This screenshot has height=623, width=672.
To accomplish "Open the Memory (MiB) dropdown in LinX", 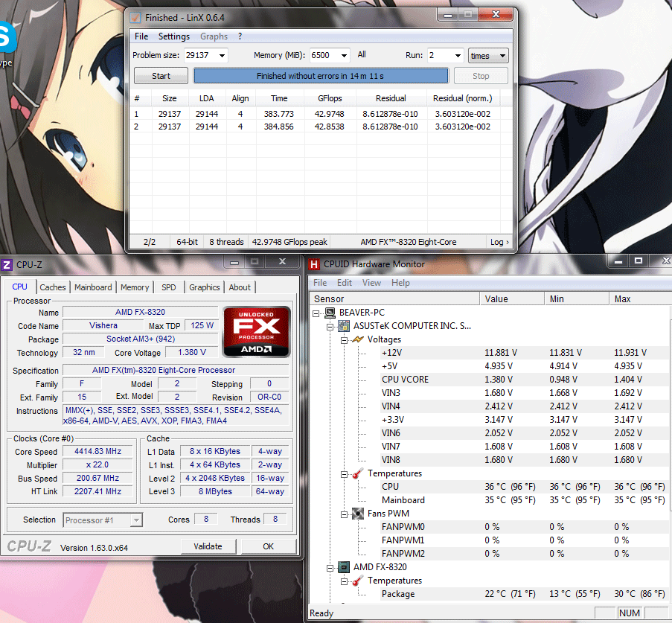I will click(x=344, y=55).
